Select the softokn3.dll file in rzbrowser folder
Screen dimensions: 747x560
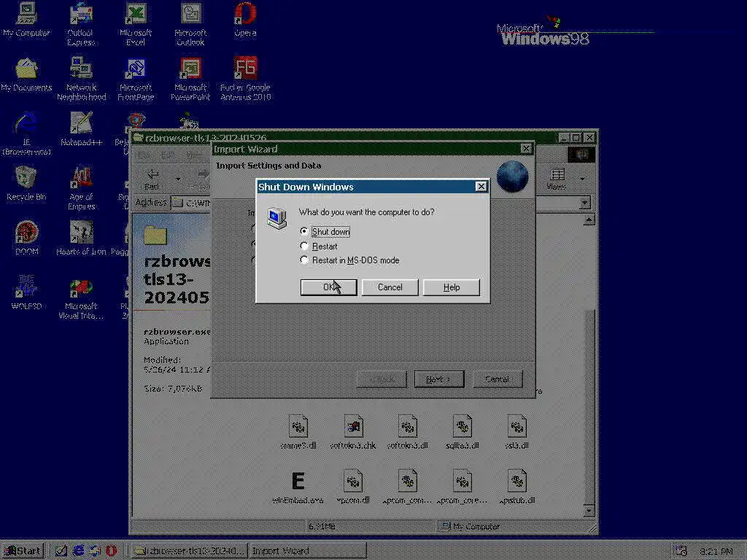[408, 432]
